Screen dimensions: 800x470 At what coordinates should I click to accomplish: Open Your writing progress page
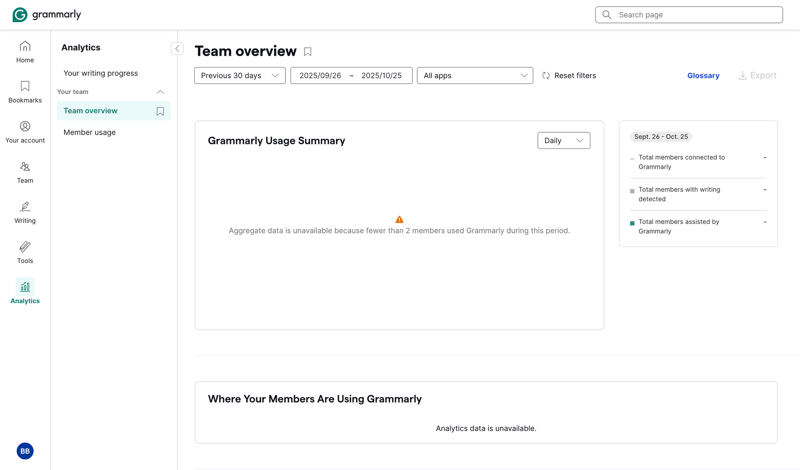[x=101, y=73]
